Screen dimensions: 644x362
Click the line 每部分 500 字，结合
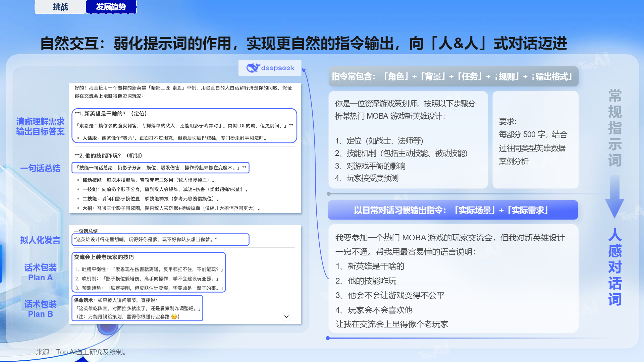click(x=533, y=134)
